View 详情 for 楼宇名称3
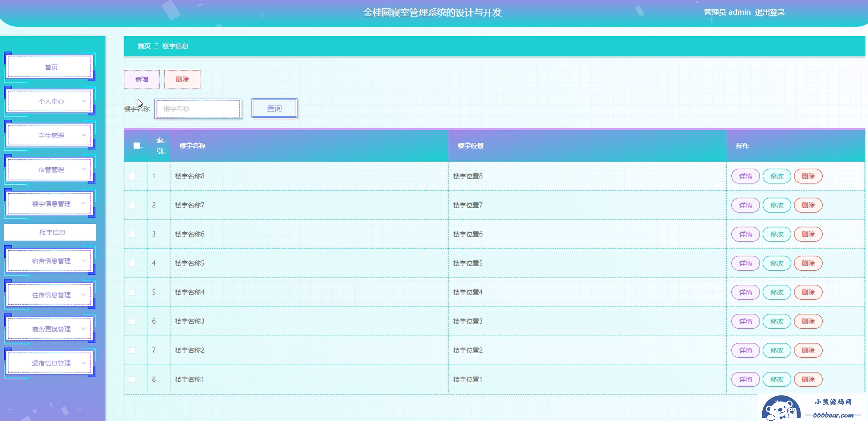The height and width of the screenshot is (421, 868). tap(745, 321)
